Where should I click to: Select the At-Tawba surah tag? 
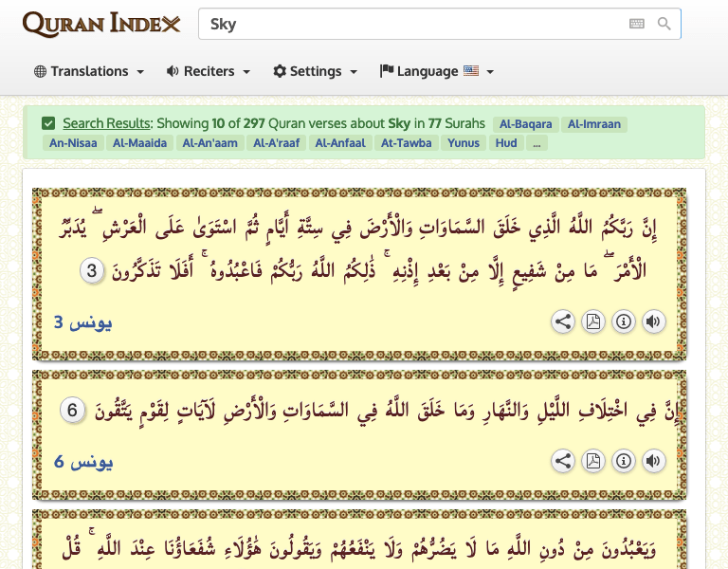[407, 143]
